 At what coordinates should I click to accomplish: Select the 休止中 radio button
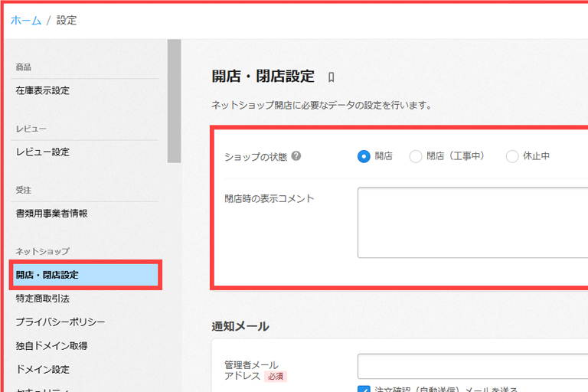tap(512, 156)
